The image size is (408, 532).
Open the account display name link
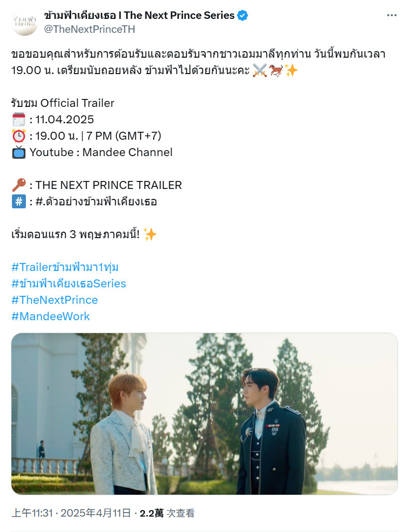(x=139, y=15)
